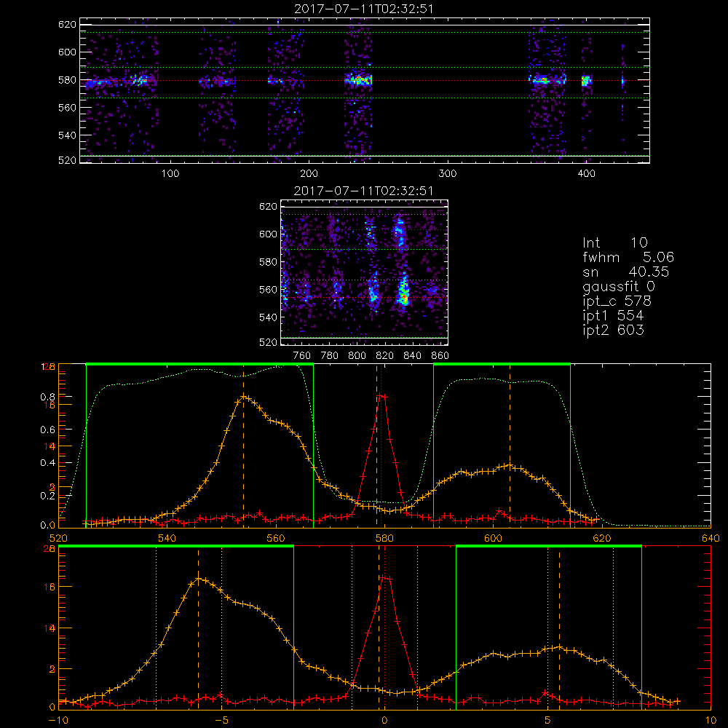Viewport: 728px width, 728px height.
Task: Click x-axis label 860 of middle image
Action: tap(440, 356)
